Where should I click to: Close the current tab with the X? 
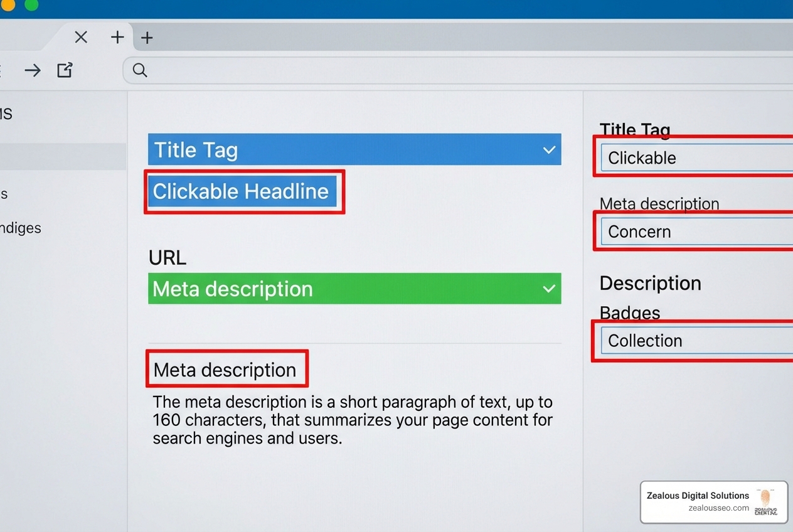[81, 38]
